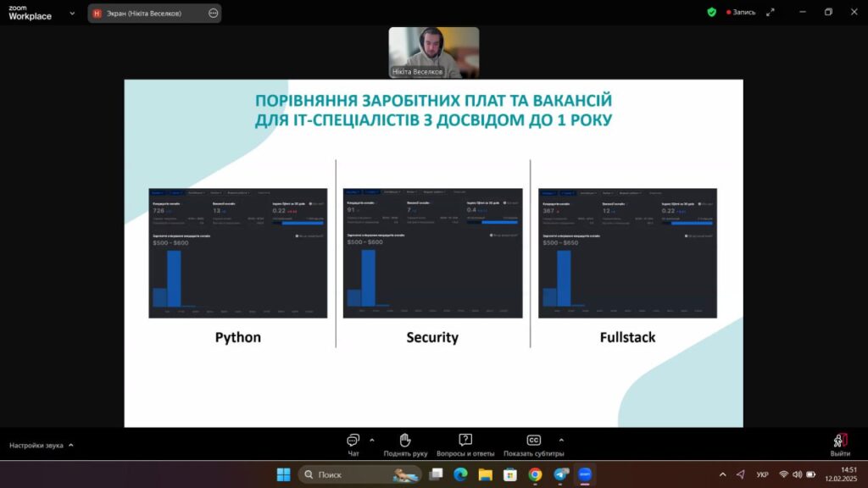The width and height of the screenshot is (868, 488).
Task: Enter full screen mode using expand arrows
Action: 771,12
